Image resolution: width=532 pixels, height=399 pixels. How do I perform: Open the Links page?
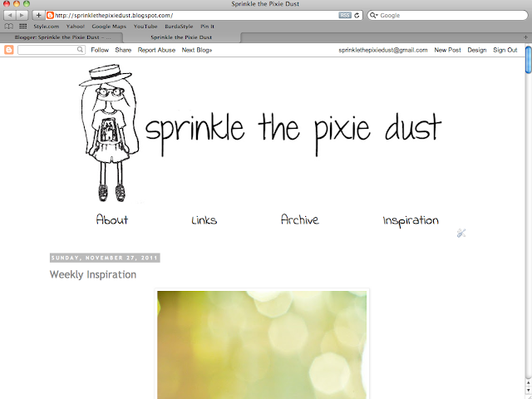pyautogui.click(x=204, y=220)
